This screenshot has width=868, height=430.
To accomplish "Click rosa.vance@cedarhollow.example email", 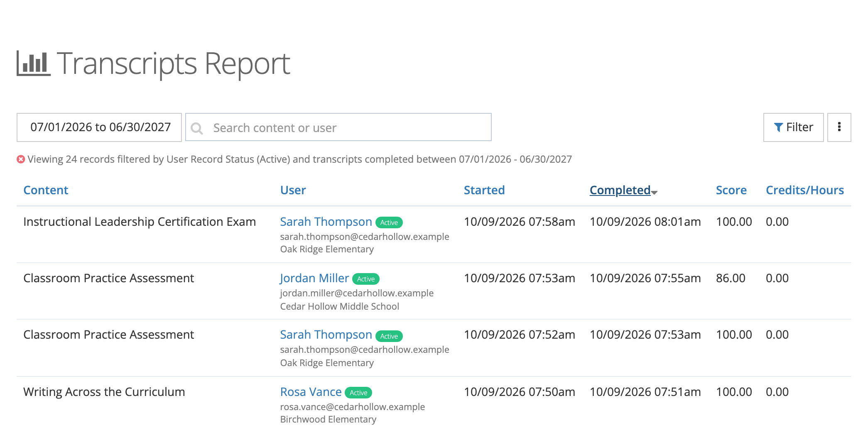I will [x=353, y=407].
